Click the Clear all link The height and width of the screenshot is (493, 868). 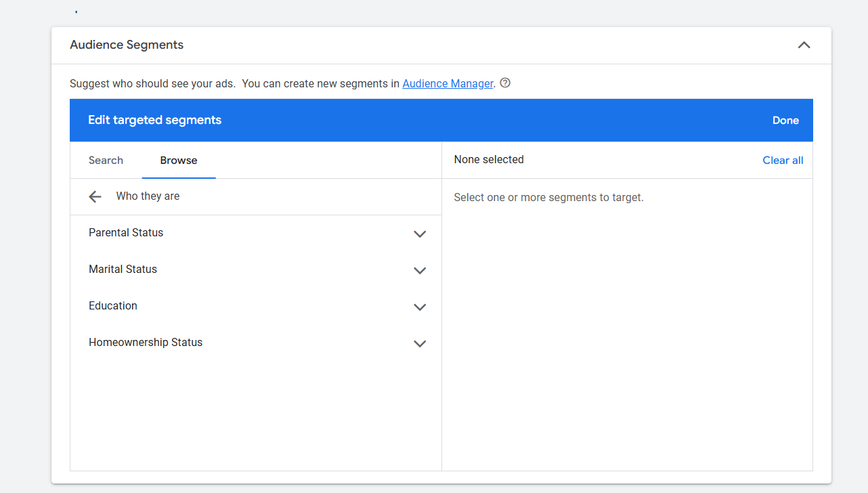pyautogui.click(x=783, y=160)
